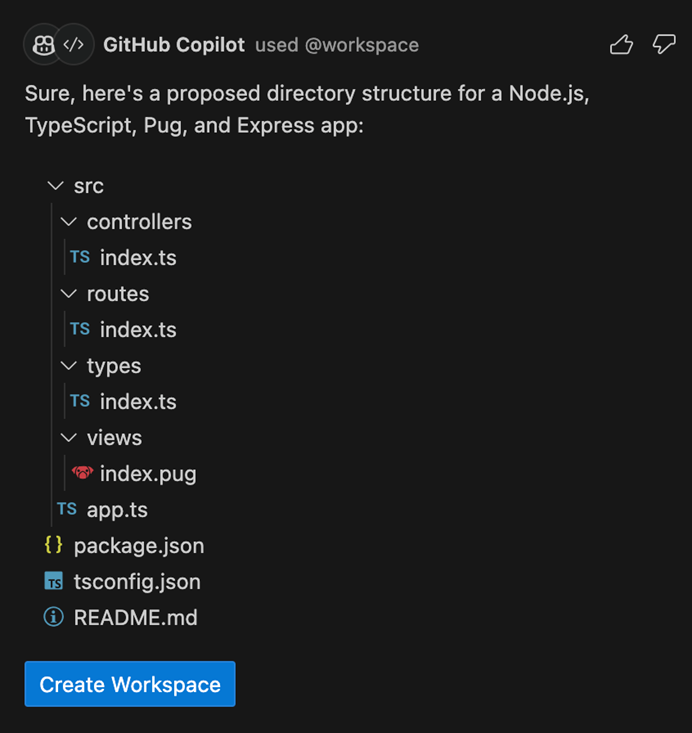Click the thumbs down feedback icon
Image resolution: width=692 pixels, height=733 pixels.
[664, 44]
